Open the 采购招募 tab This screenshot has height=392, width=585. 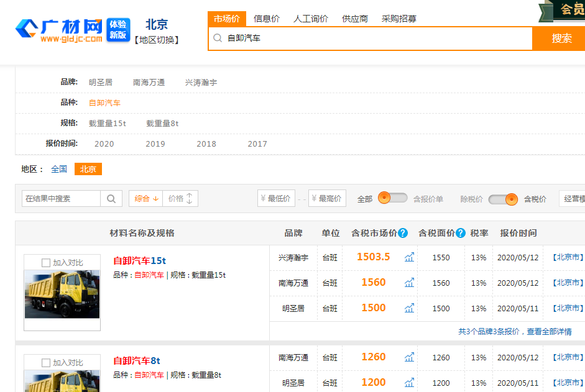[399, 19]
